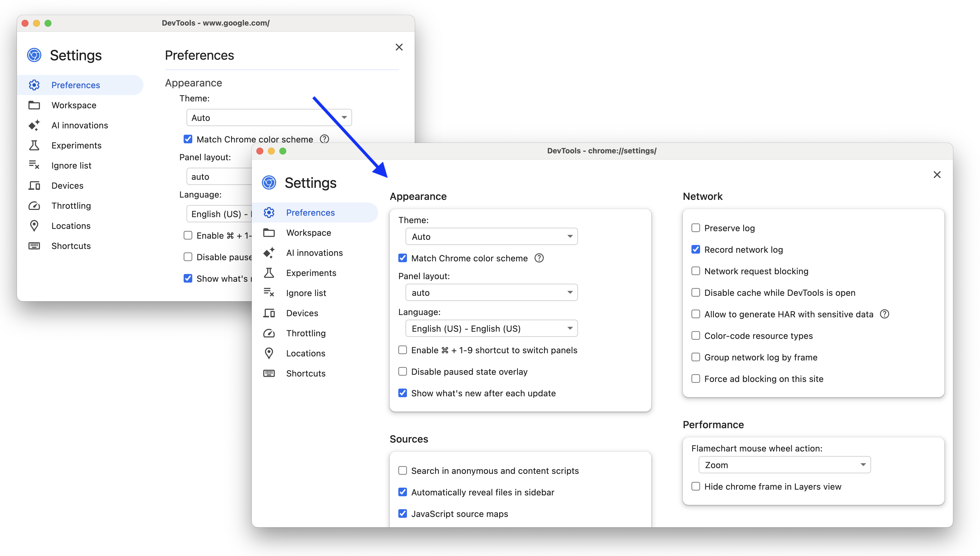
Task: Open Preferences settings tab
Action: (x=310, y=213)
